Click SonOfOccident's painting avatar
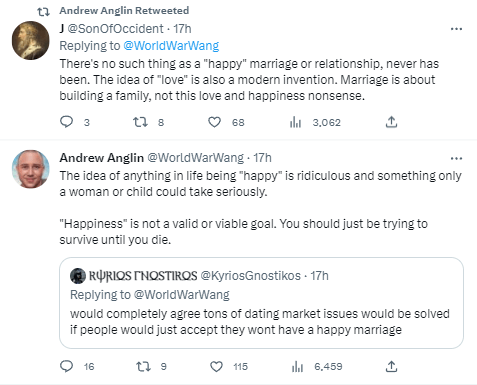 click(x=31, y=40)
